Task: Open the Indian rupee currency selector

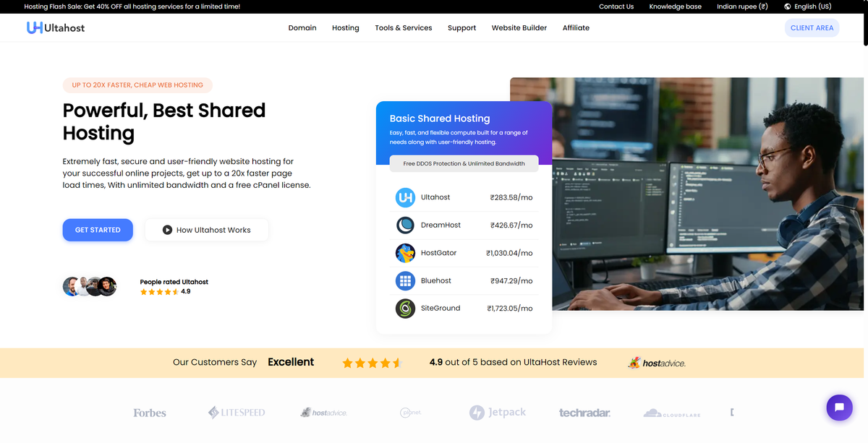Action: (x=742, y=6)
